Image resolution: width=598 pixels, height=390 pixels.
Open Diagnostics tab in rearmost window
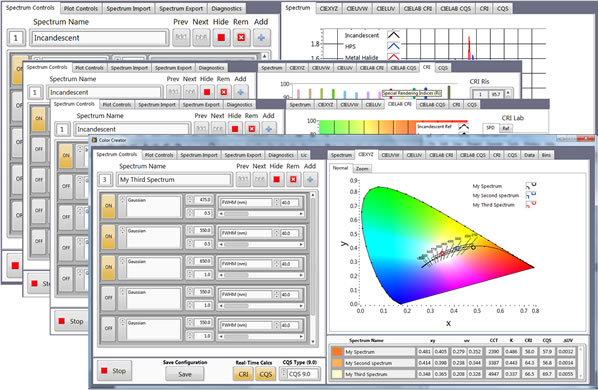[x=226, y=8]
